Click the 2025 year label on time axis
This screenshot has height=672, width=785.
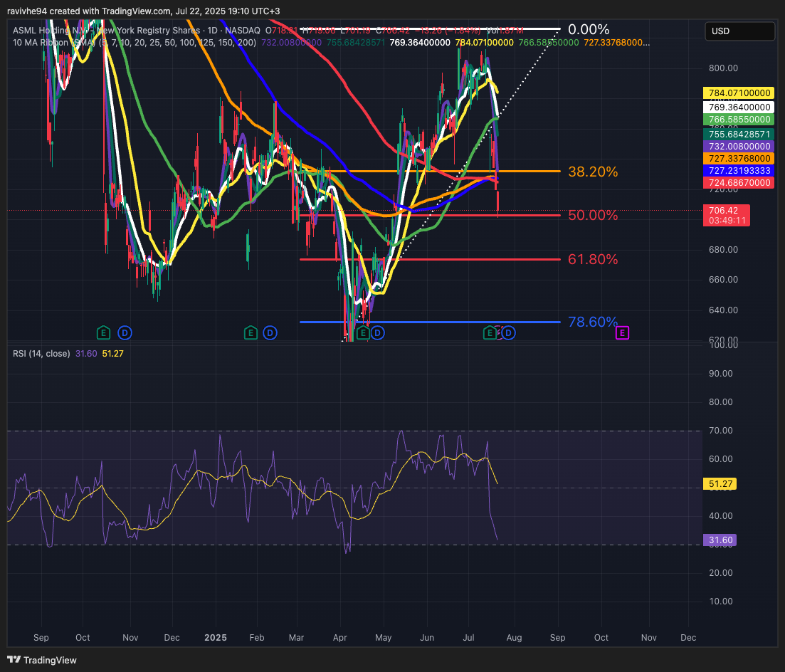(x=216, y=637)
